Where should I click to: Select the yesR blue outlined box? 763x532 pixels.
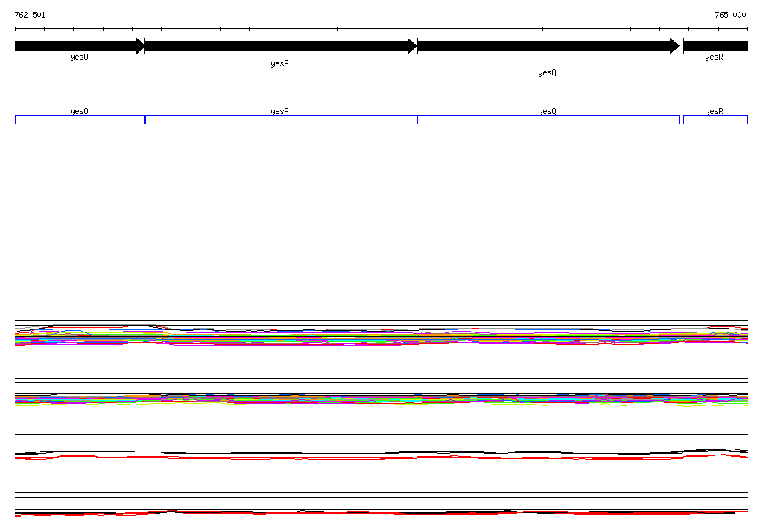tap(716, 120)
